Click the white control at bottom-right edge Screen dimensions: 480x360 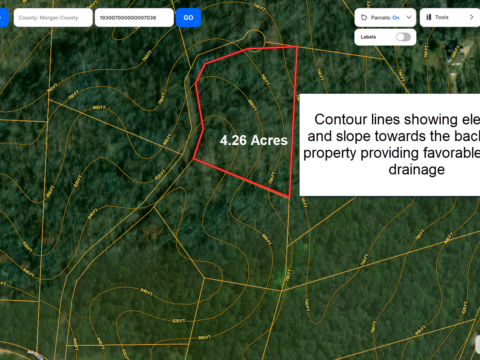point(478,344)
